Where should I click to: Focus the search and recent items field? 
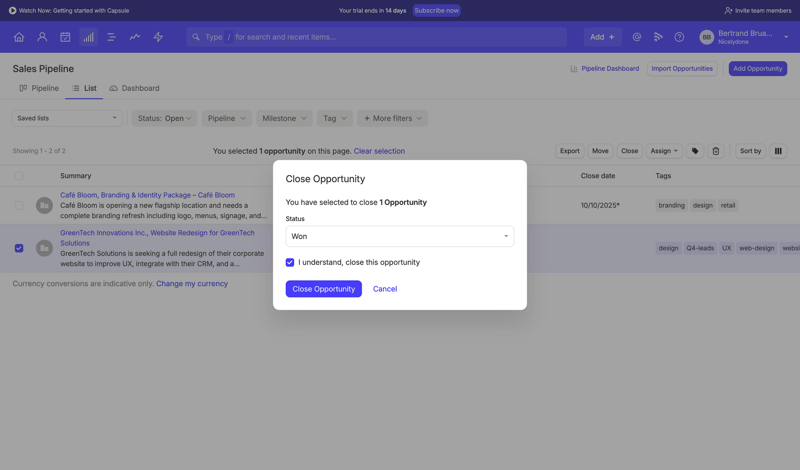[x=377, y=37]
